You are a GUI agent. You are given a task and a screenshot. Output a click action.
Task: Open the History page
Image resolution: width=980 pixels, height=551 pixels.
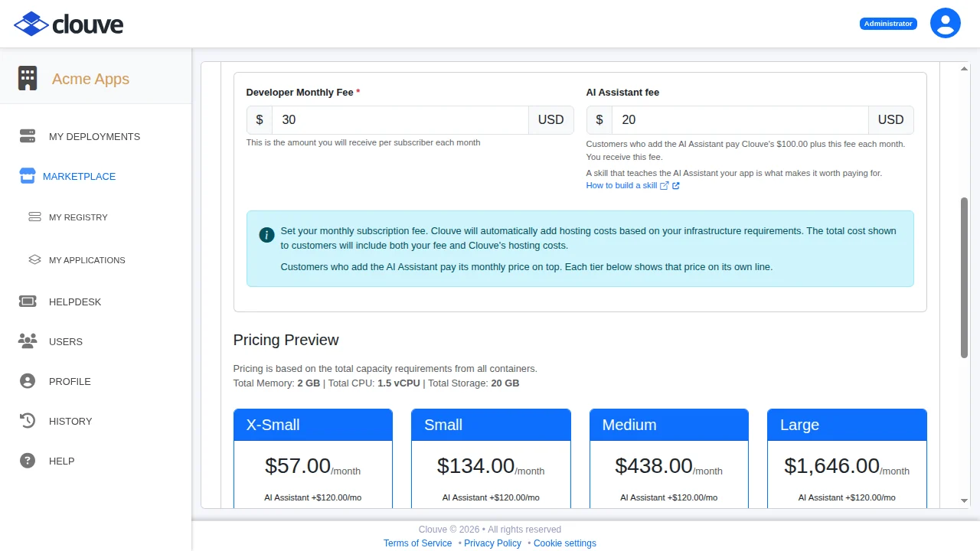[x=70, y=421]
